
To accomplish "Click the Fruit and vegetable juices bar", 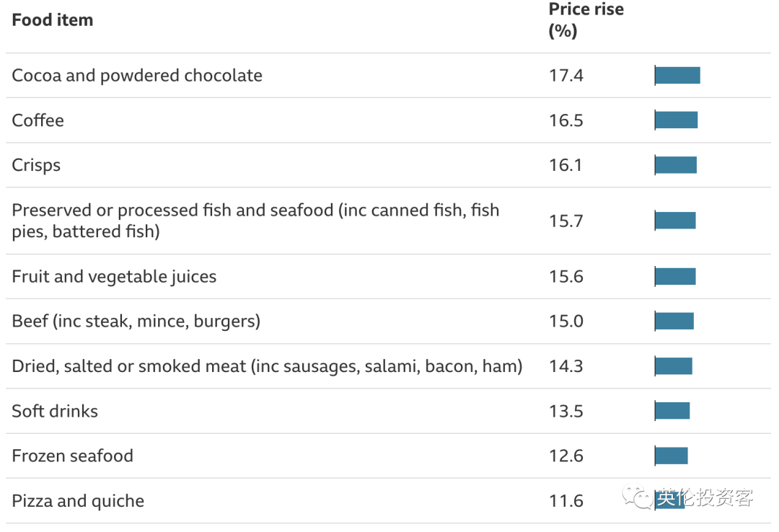I will tap(675, 276).
